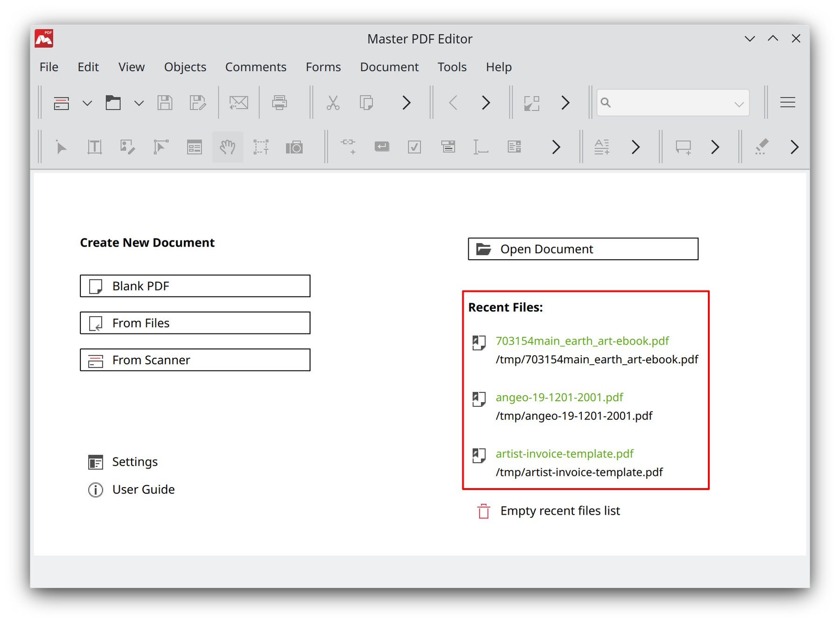Open the File menu
Image resolution: width=840 pixels, height=624 pixels.
click(49, 67)
